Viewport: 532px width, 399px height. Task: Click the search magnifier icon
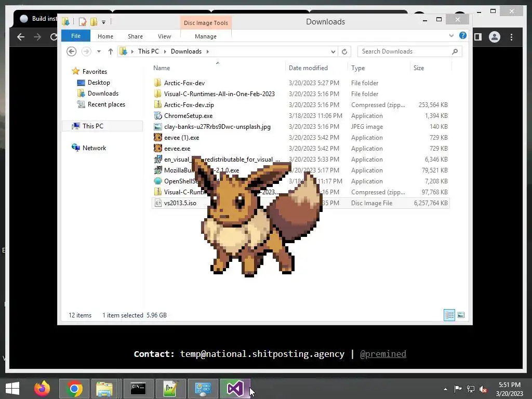455,51
